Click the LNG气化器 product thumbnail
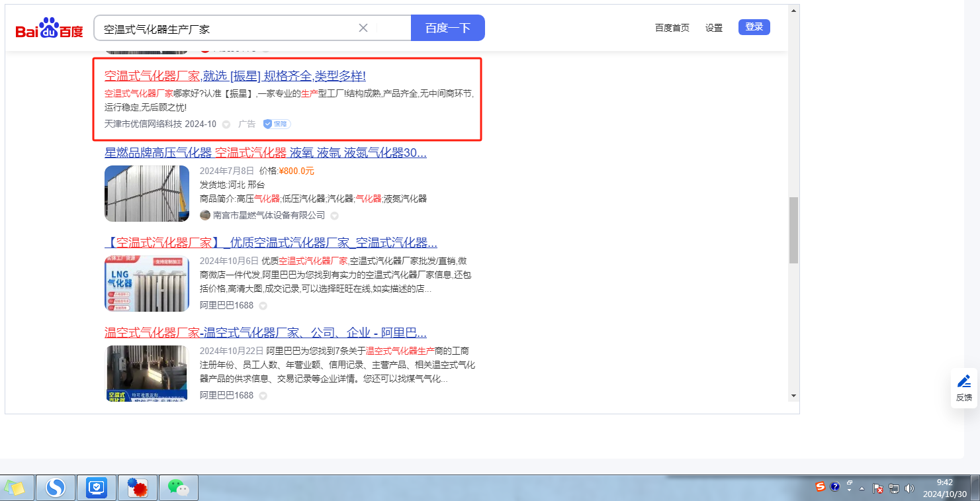 coord(146,283)
